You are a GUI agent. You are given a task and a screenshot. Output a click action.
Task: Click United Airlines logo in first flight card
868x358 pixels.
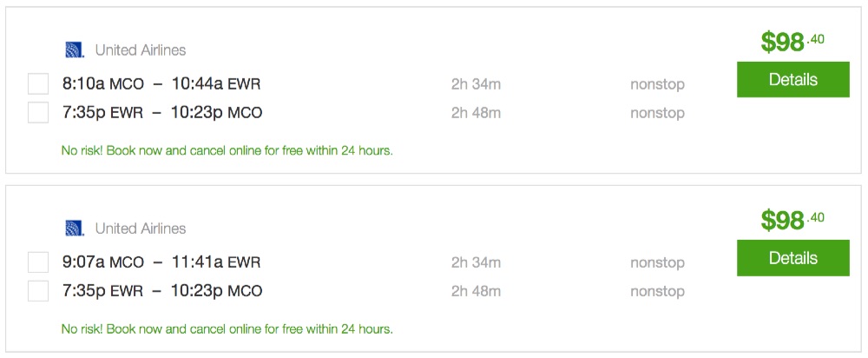[x=75, y=50]
